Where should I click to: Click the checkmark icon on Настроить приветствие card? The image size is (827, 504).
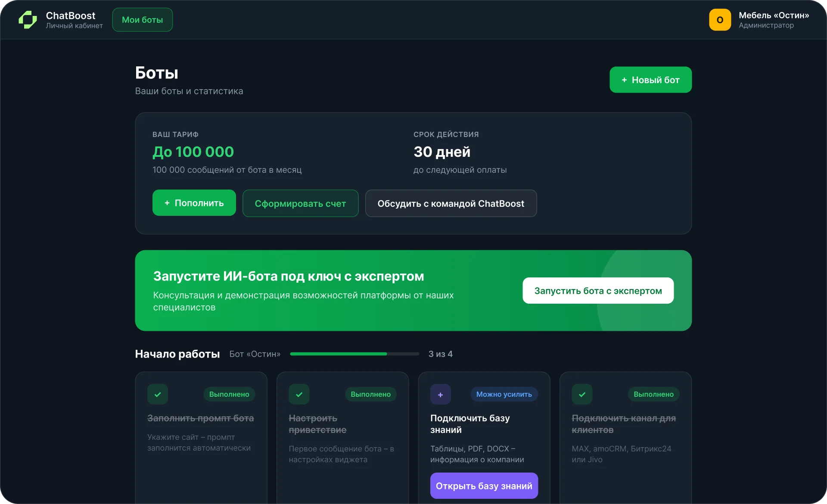[x=299, y=394]
